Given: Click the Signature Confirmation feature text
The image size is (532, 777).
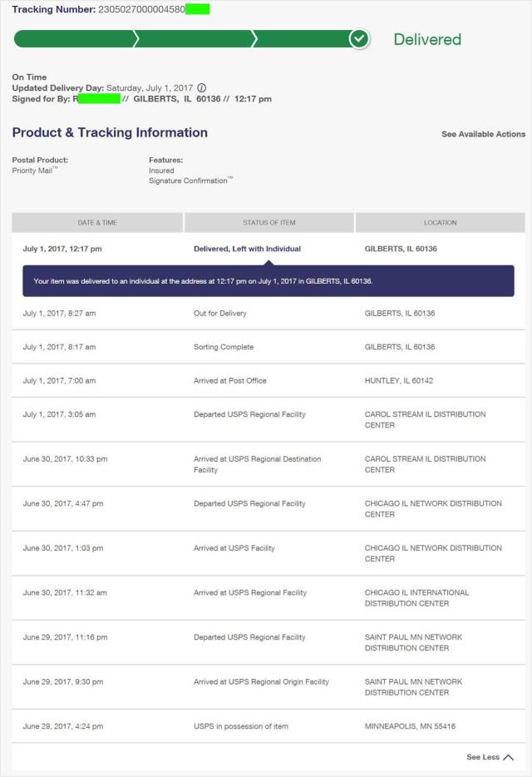Looking at the screenshot, I should click(x=190, y=181).
